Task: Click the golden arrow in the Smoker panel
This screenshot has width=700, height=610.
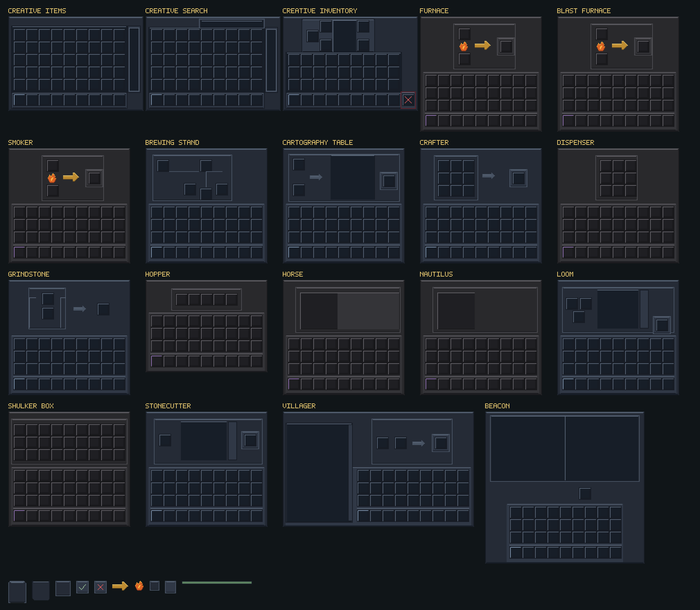Action: (x=71, y=177)
